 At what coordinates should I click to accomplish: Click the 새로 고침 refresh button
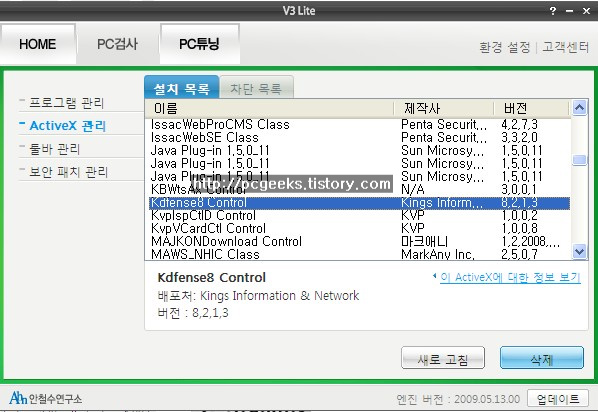(x=443, y=358)
